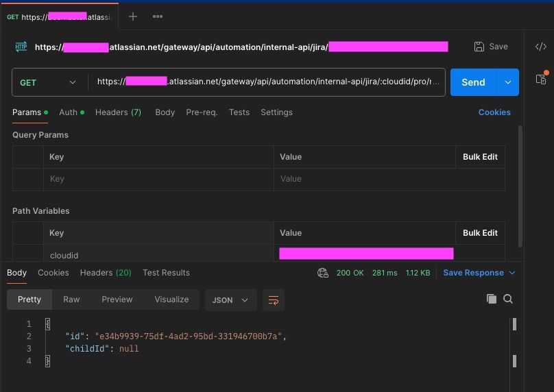This screenshot has width=554, height=392.
Task: Select the GET request tab
Action: 60,17
